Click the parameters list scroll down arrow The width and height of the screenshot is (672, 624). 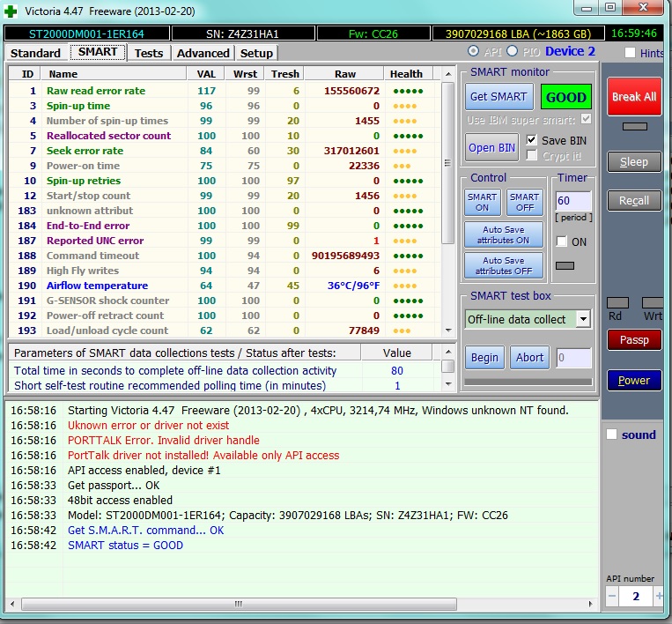(x=448, y=384)
